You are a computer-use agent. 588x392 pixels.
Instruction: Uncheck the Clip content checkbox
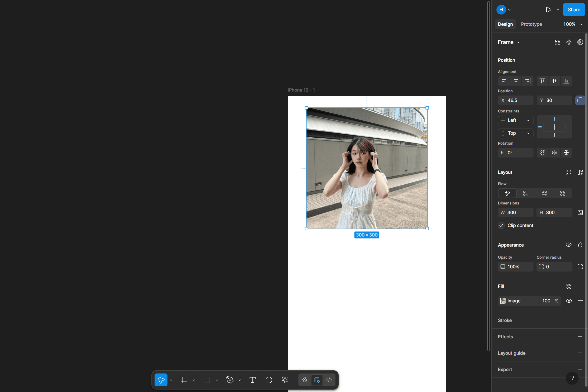501,225
